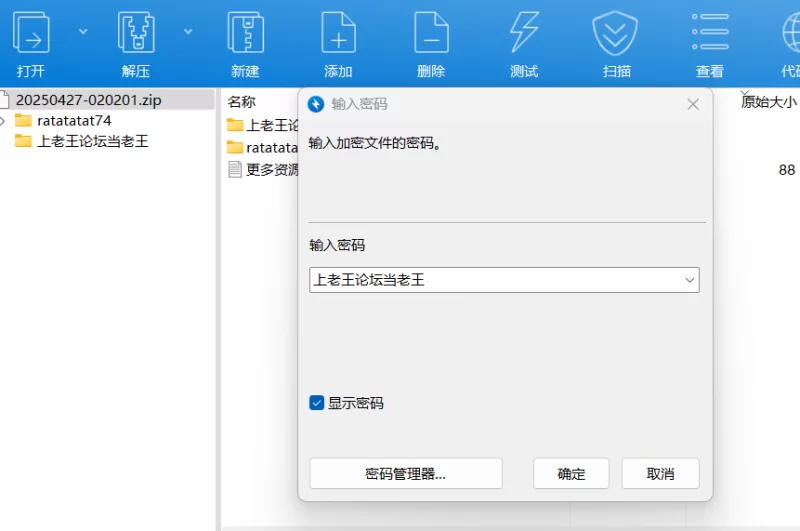
Task: Select 上老王论坛当老王 folder in left tree
Action: [x=92, y=141]
